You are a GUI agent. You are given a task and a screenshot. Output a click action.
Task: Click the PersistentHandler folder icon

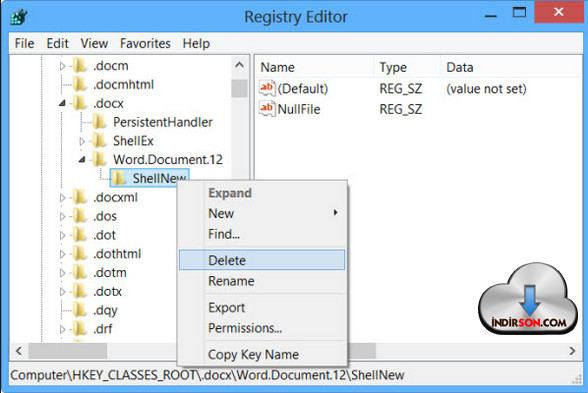point(99,122)
